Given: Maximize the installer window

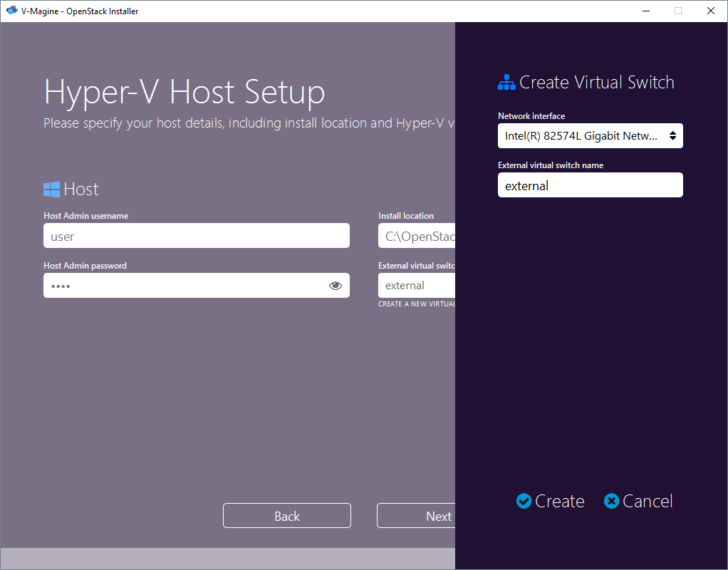Looking at the screenshot, I should coord(678,11).
